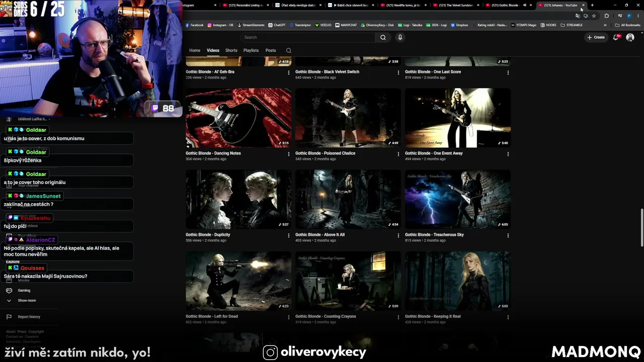
Task: Play the Left for Dead video thumbnail
Action: 238,281
